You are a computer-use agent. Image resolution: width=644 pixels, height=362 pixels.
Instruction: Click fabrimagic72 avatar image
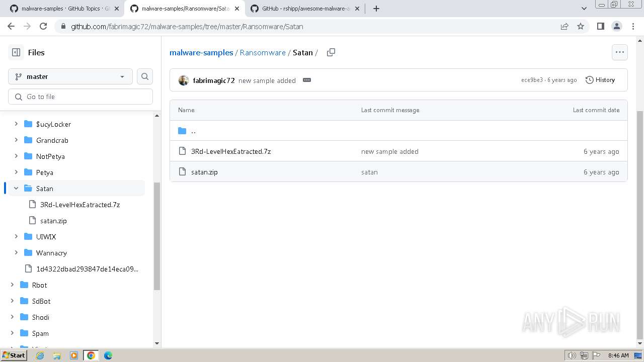184,80
